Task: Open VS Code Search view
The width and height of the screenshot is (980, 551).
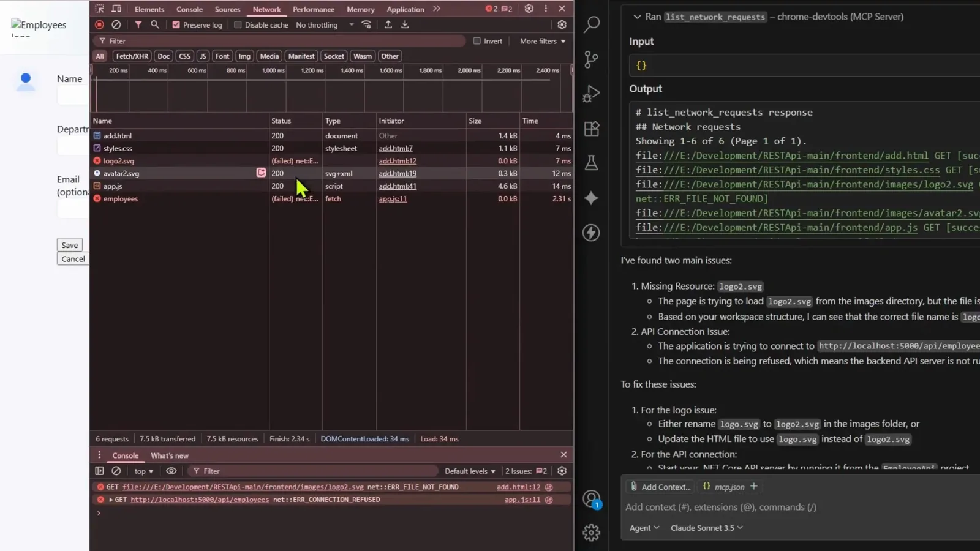Action: (x=592, y=24)
